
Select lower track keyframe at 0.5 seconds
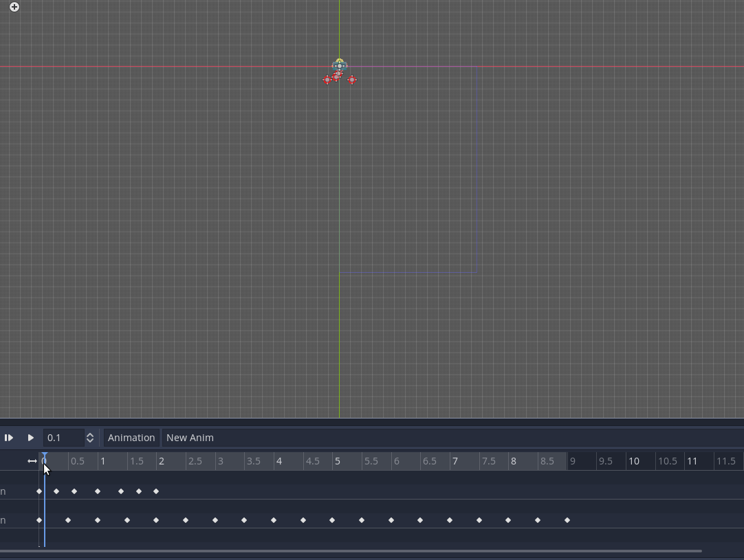click(x=68, y=520)
